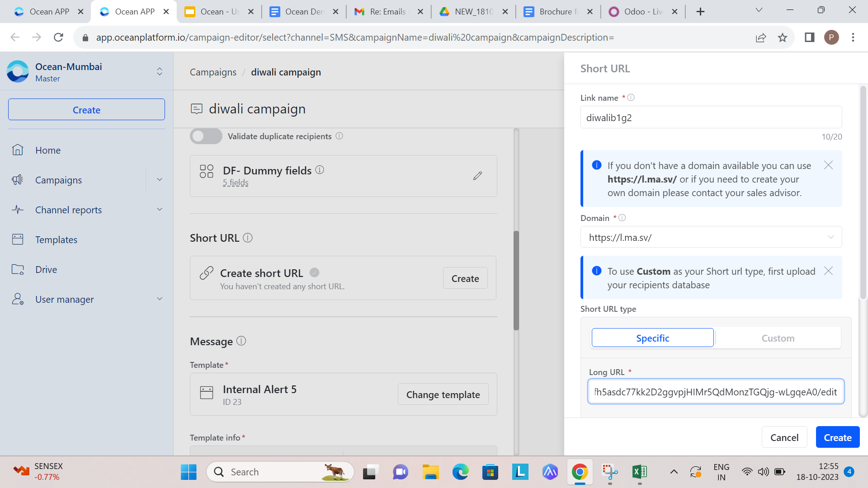Click info icon next to Message heading
This screenshot has width=868, height=488.
click(241, 341)
